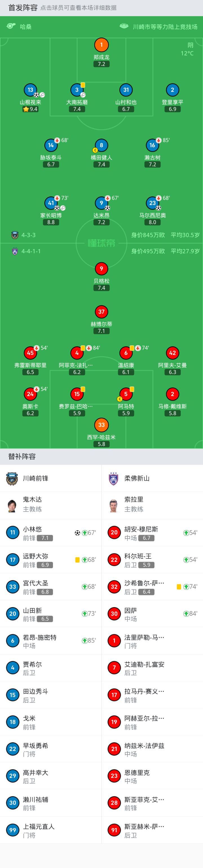Screen dimensions: 203x868
Task: Tap the referee whistle icon beside 哈桑
Action: pyautogui.click(x=11, y=26)
